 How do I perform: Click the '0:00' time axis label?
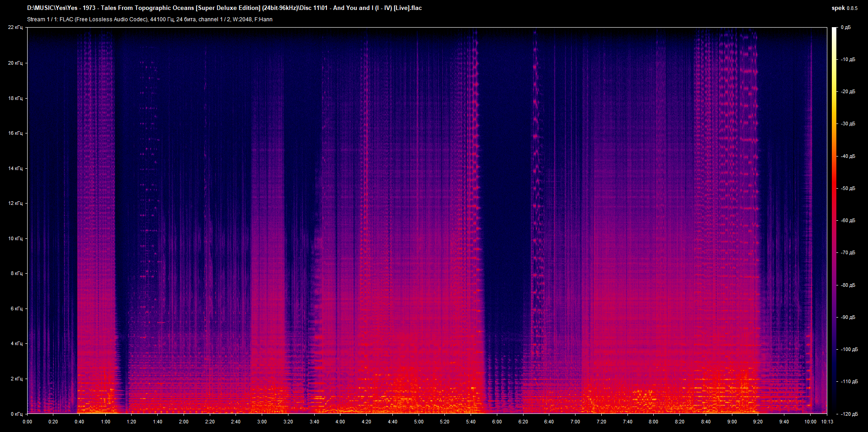tap(28, 422)
